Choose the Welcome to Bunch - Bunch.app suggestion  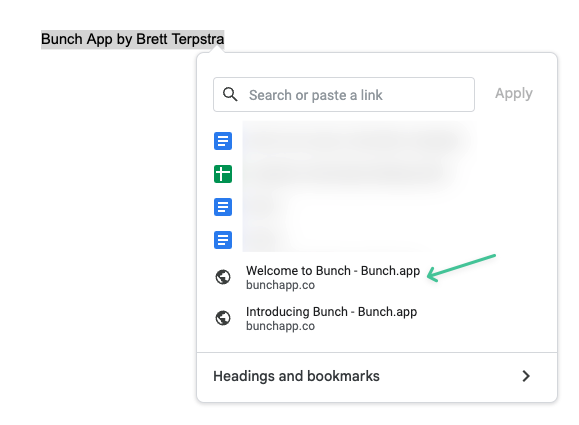click(377, 277)
